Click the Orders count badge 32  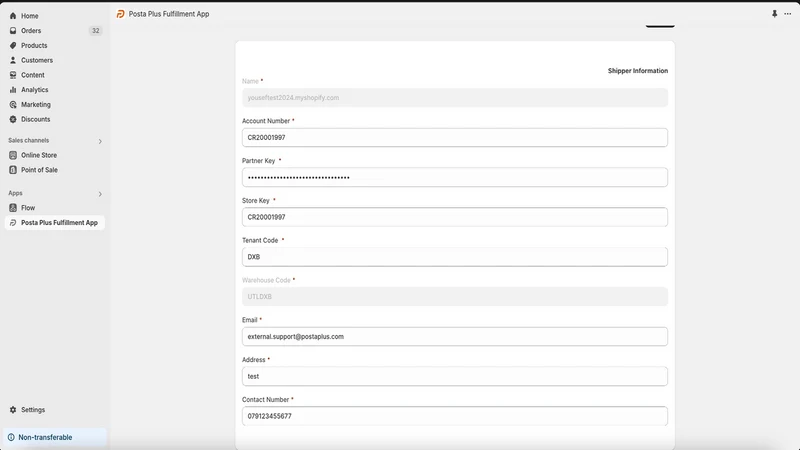(x=95, y=31)
